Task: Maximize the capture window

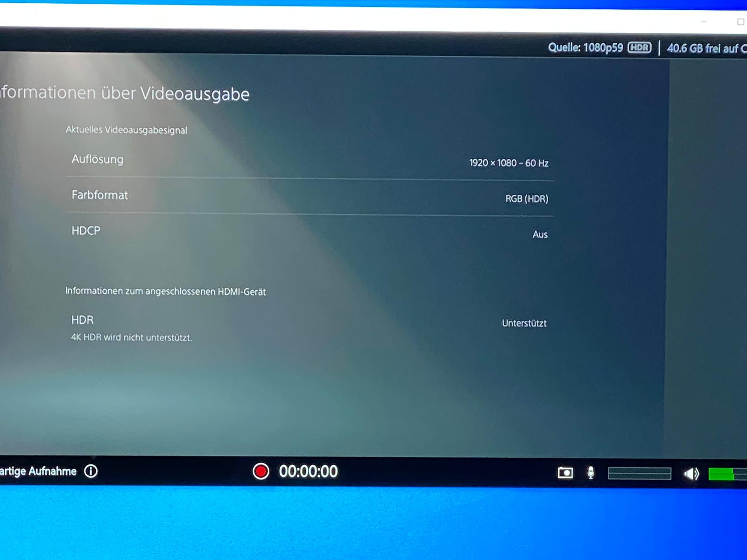Action: 740,22
